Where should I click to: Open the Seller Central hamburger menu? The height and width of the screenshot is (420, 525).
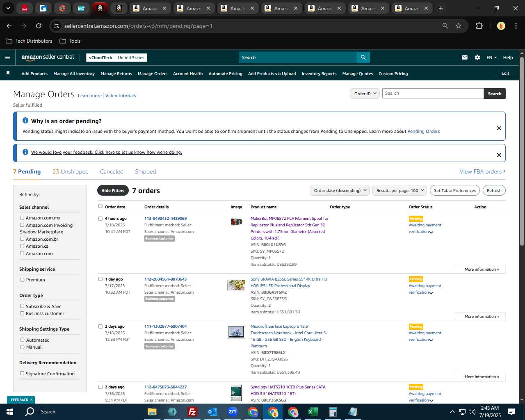pos(7,57)
